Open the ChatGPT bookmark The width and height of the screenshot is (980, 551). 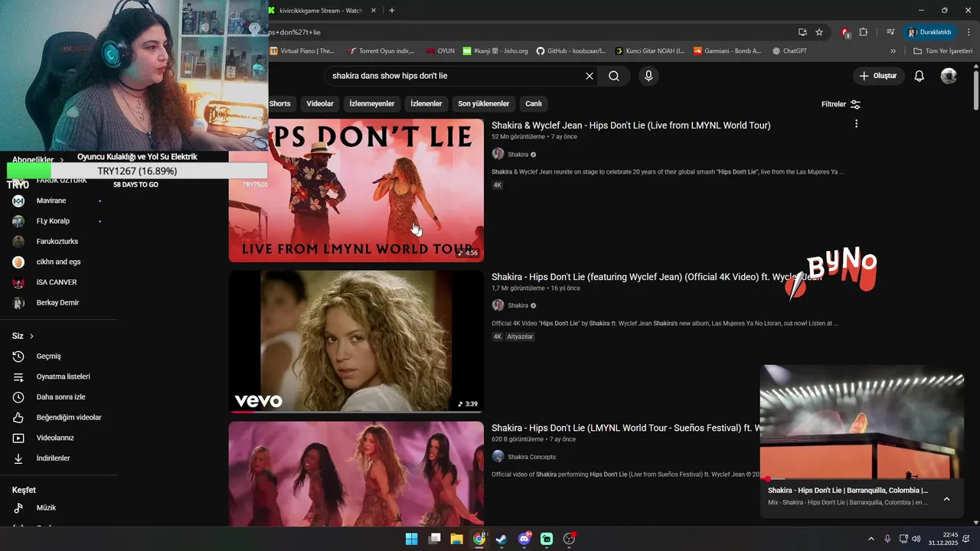coord(789,51)
